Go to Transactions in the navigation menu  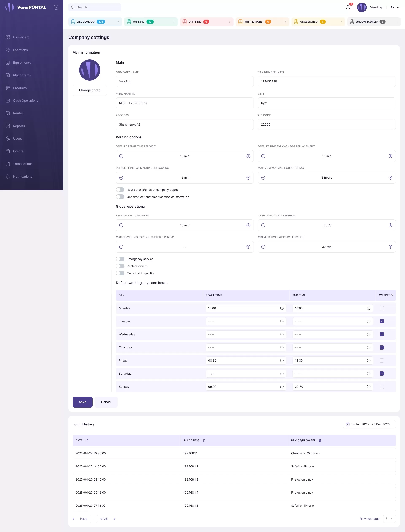pyautogui.click(x=22, y=164)
